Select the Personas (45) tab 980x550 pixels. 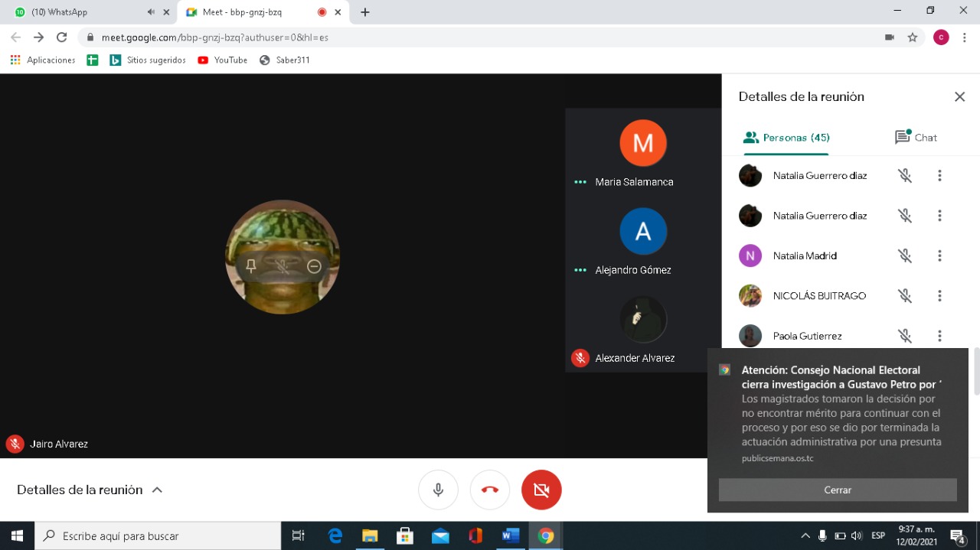[x=787, y=138]
